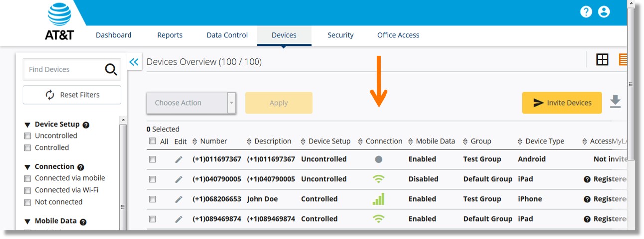Click the Mobile Data help icon in filters
The width and height of the screenshot is (644, 239).
[83, 222]
